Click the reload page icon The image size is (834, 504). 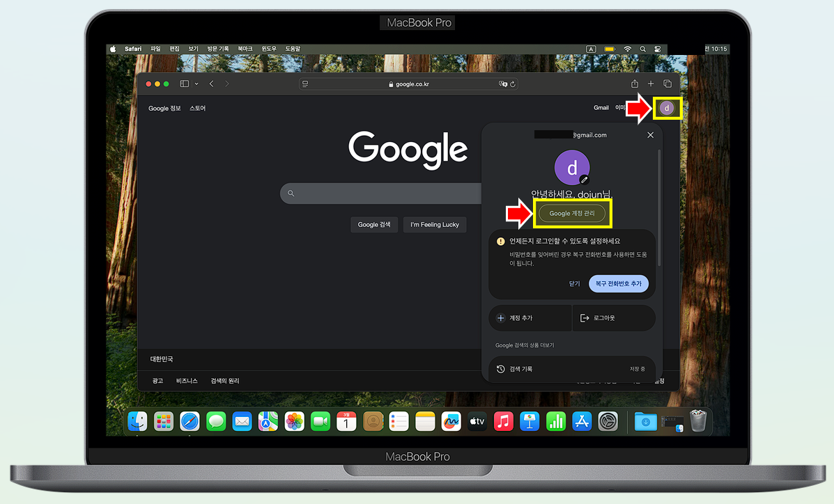[513, 84]
